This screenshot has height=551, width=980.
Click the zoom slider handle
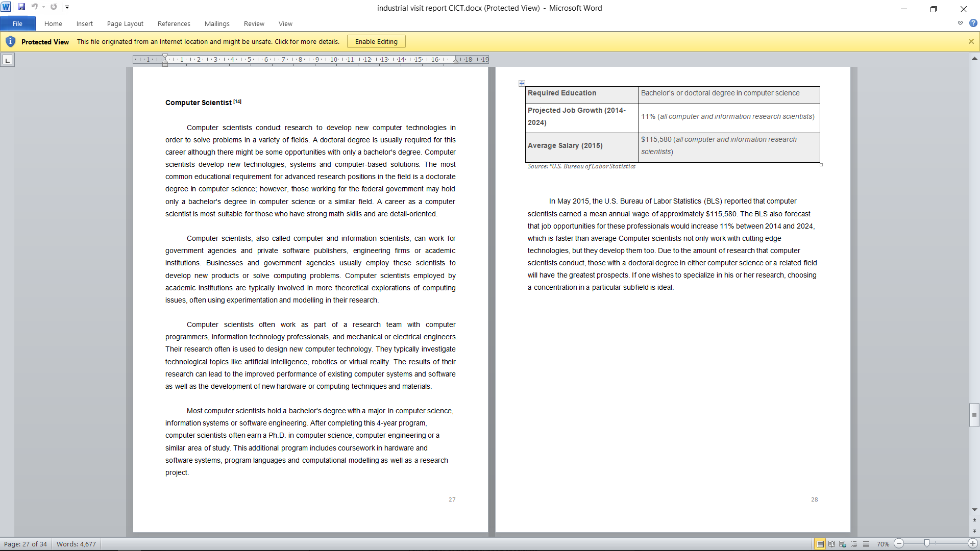click(x=926, y=544)
